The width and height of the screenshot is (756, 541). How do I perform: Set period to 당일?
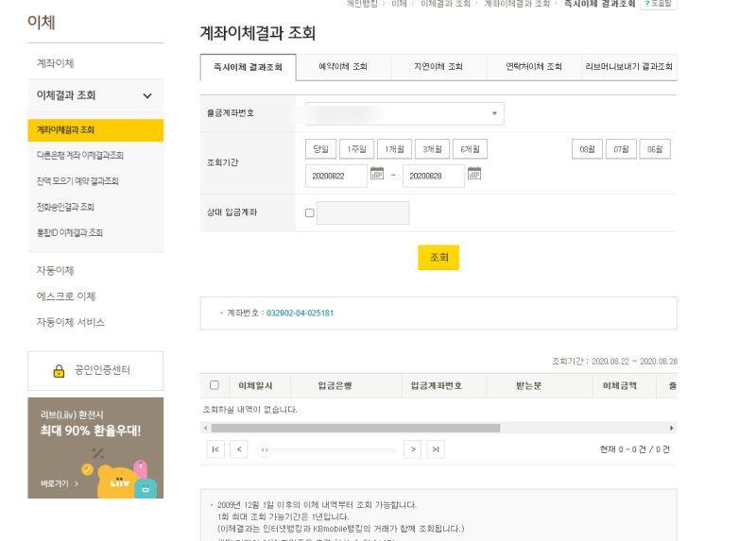tap(320, 149)
